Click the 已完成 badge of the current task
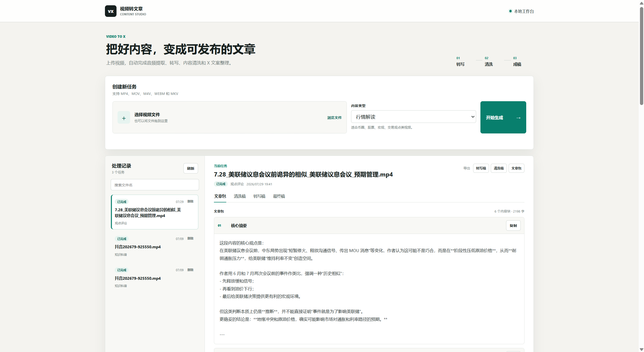Viewport: 644px width, 352px height. click(x=221, y=184)
